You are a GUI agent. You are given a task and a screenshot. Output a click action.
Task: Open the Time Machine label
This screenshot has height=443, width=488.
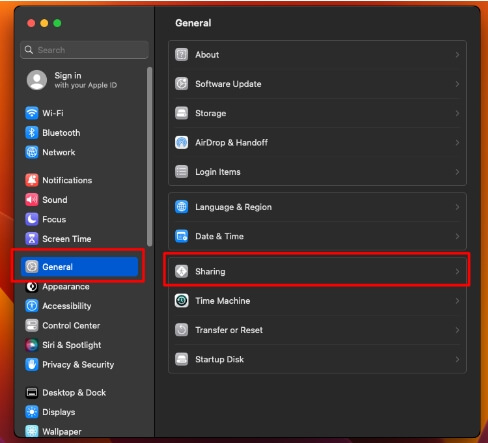click(222, 301)
